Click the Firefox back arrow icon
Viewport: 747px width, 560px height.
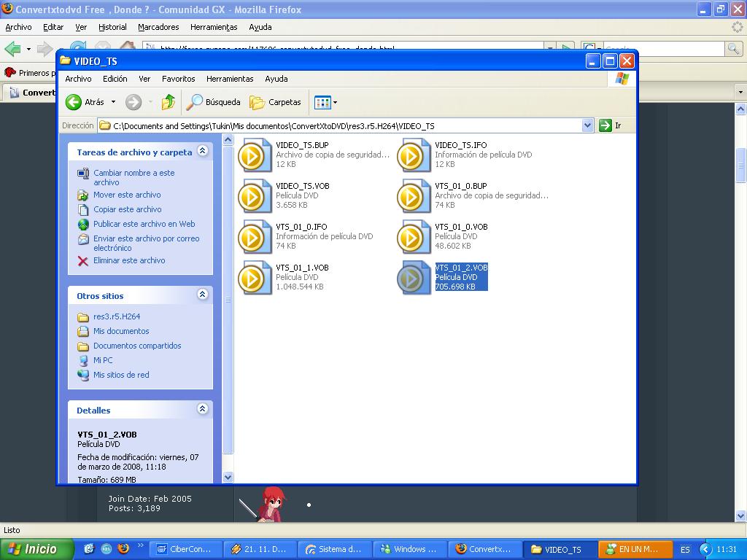12,49
